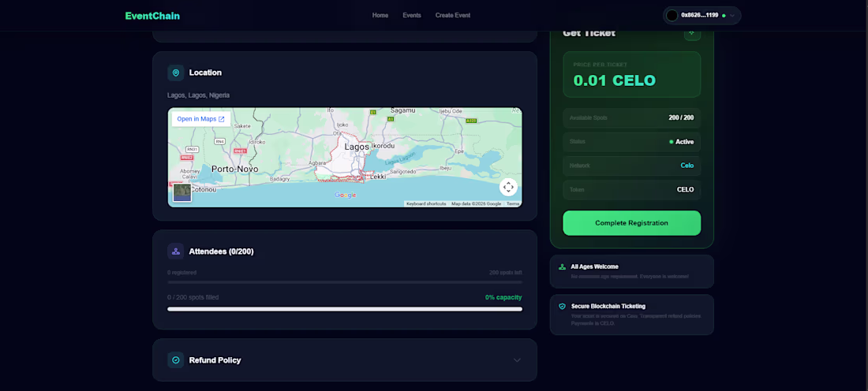868x391 pixels.
Task: Click the Complete Registration button
Action: (x=631, y=223)
